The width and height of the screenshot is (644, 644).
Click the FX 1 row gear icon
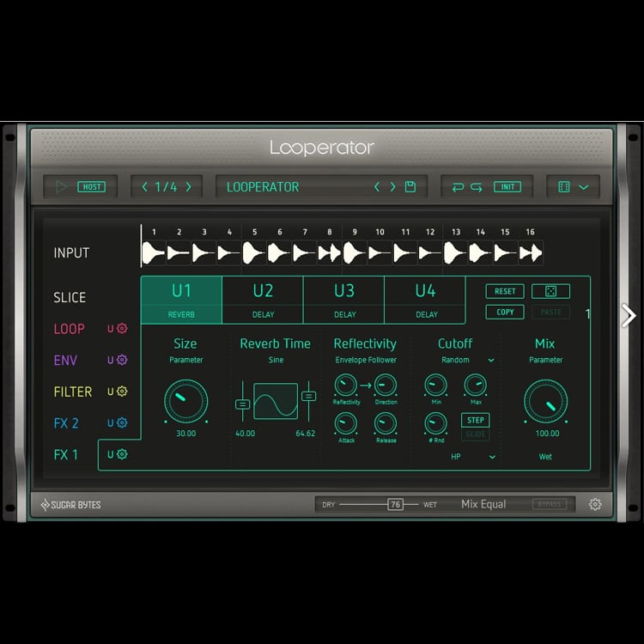[122, 454]
